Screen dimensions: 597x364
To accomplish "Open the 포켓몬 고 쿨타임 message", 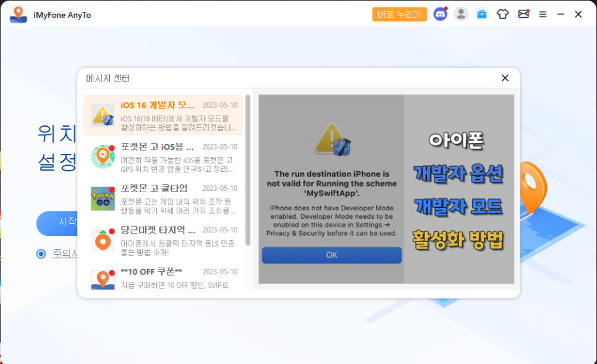I will (163, 198).
